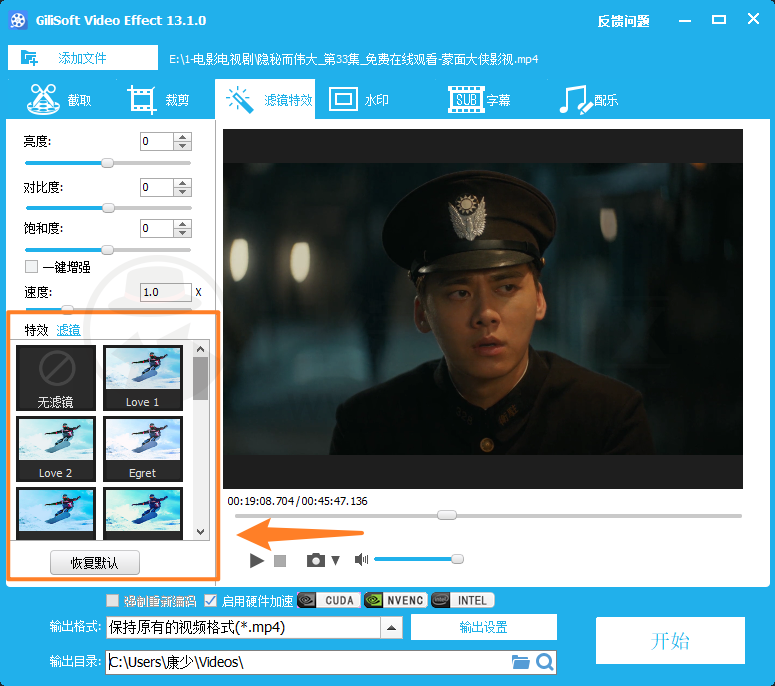Image resolution: width=775 pixels, height=686 pixels.
Task: Mute audio with the speaker icon
Action: click(361, 559)
